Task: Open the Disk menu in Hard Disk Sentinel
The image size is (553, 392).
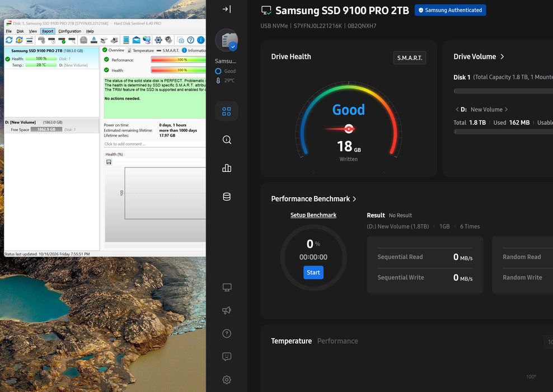Action: point(20,31)
